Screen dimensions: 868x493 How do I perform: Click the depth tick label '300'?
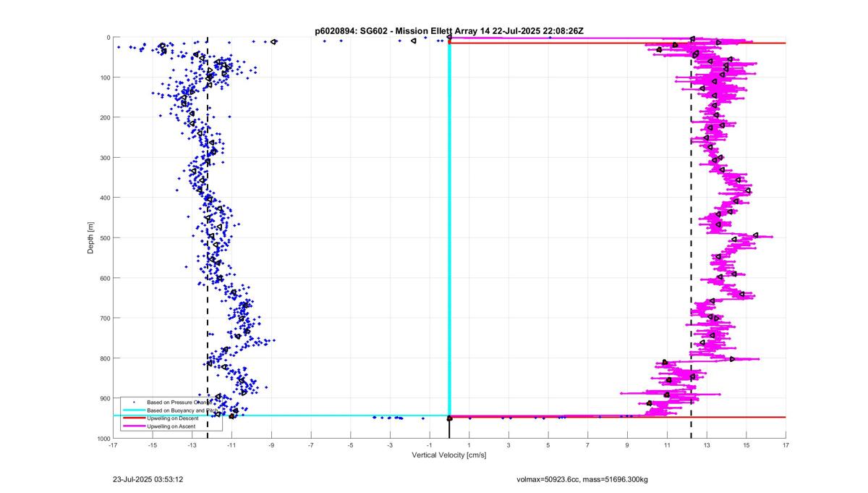point(104,158)
